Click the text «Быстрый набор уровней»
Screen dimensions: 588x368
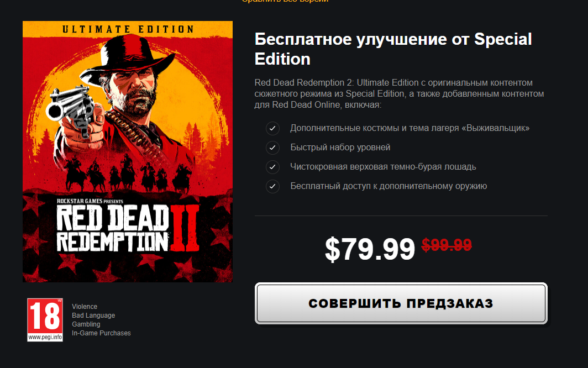pos(340,148)
